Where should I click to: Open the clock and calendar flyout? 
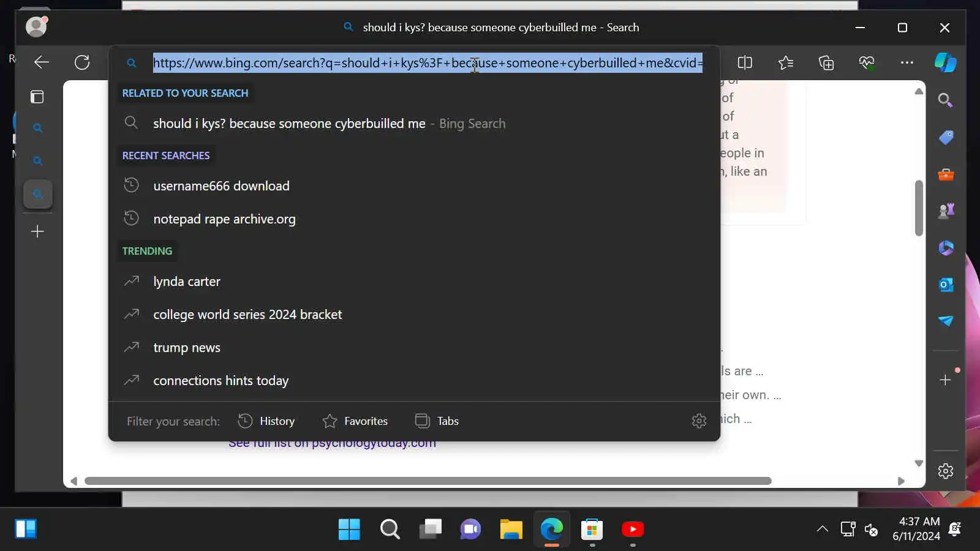(916, 529)
